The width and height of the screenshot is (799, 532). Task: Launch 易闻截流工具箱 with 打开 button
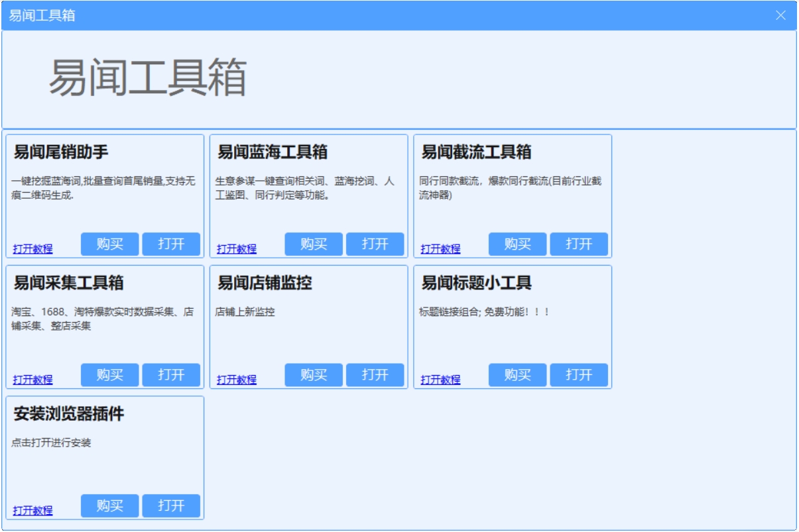[579, 244]
